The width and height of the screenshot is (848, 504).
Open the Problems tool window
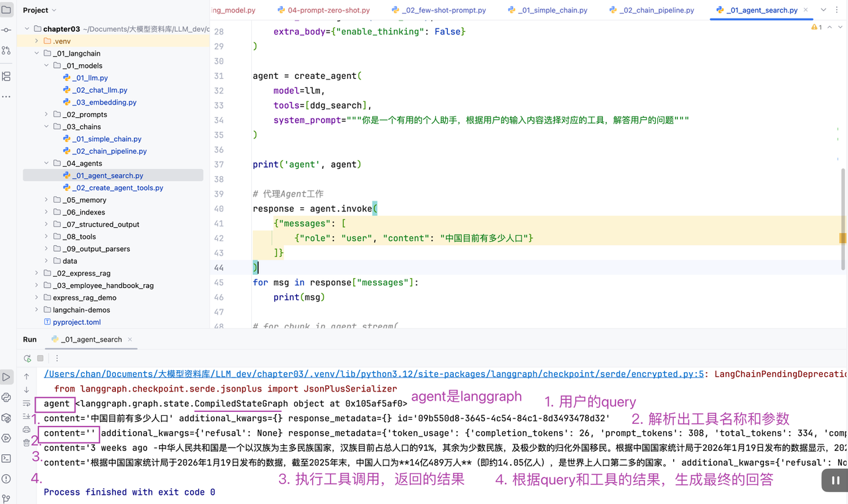pyautogui.click(x=7, y=479)
